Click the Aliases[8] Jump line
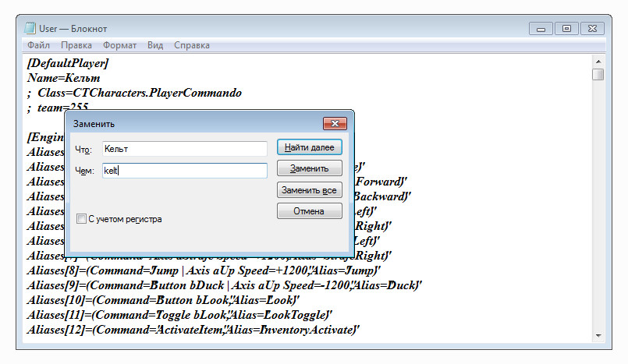The width and height of the screenshot is (628, 364). tap(204, 270)
